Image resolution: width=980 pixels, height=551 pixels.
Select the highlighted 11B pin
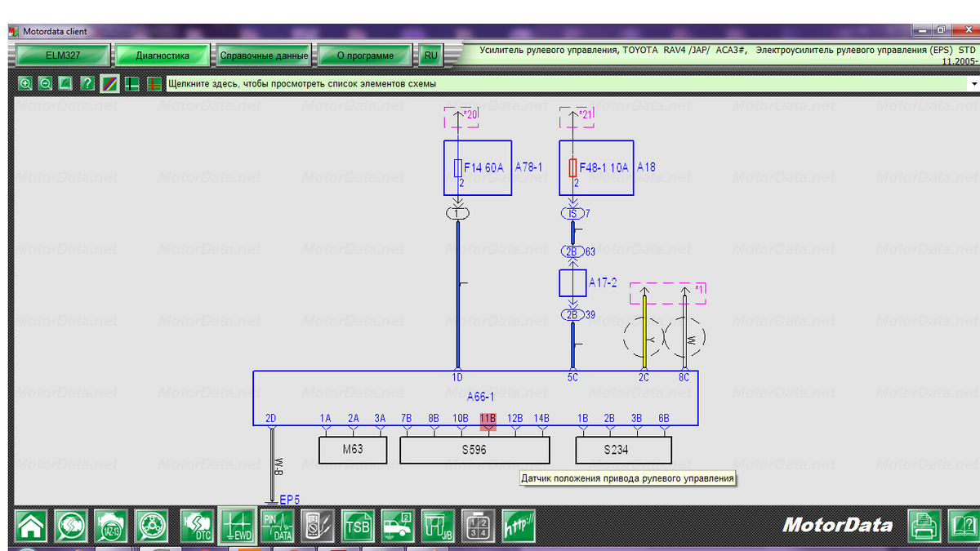[x=488, y=419]
